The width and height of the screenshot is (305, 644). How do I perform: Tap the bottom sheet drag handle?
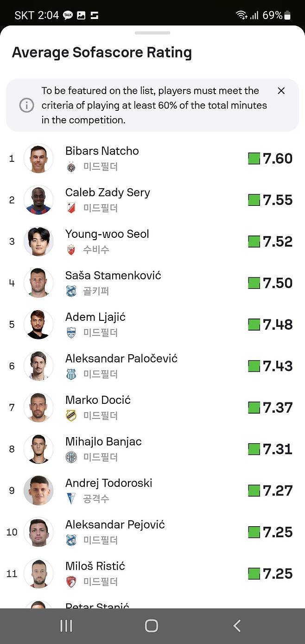[x=152, y=33]
